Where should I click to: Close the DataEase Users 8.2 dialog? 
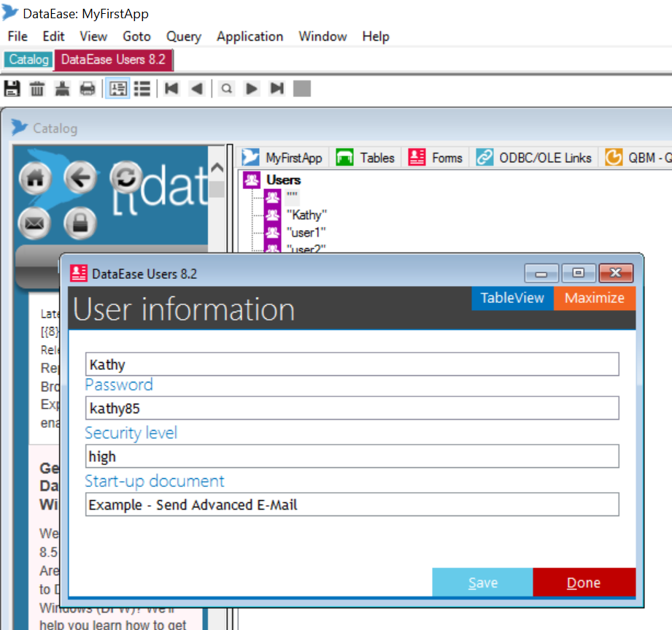coord(616,273)
